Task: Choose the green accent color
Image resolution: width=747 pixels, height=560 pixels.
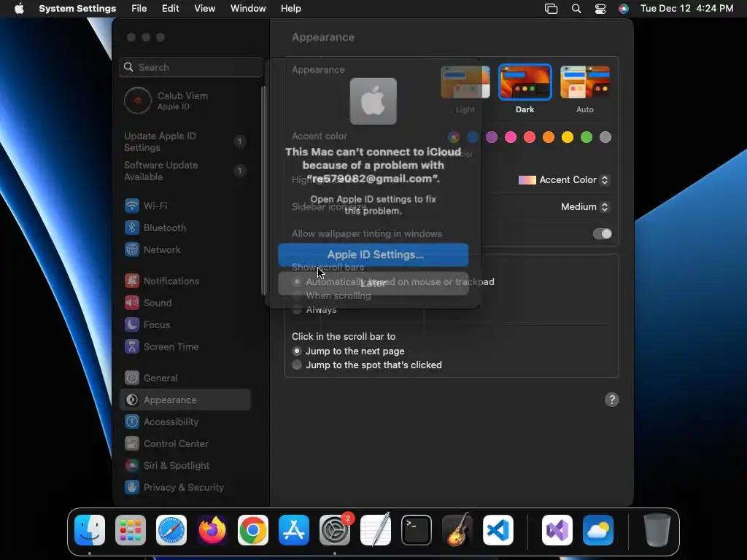Action: (x=587, y=138)
